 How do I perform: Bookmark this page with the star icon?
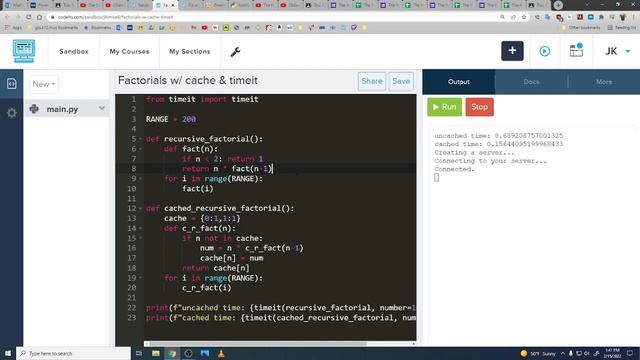tap(524, 17)
